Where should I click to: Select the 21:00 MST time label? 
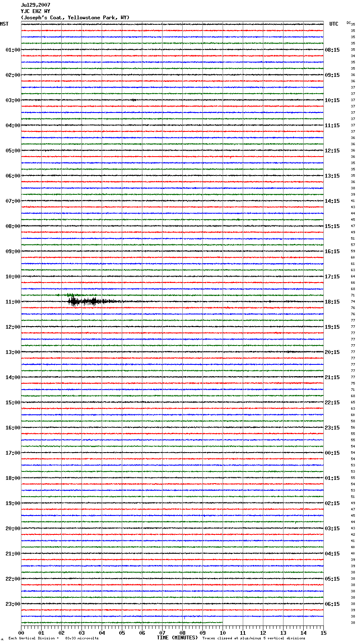pyautogui.click(x=13, y=554)
